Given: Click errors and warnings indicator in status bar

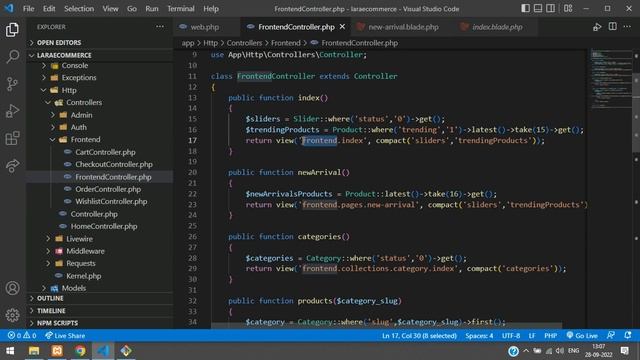Looking at the screenshot, I should coord(22,336).
